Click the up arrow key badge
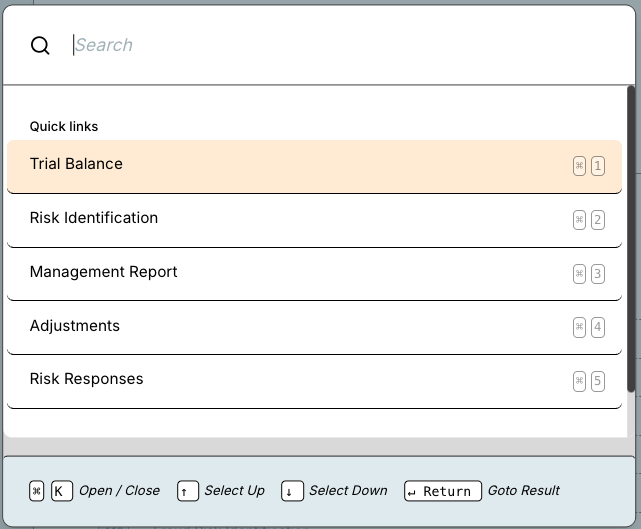Viewport: 641px width, 529px height. 188,491
